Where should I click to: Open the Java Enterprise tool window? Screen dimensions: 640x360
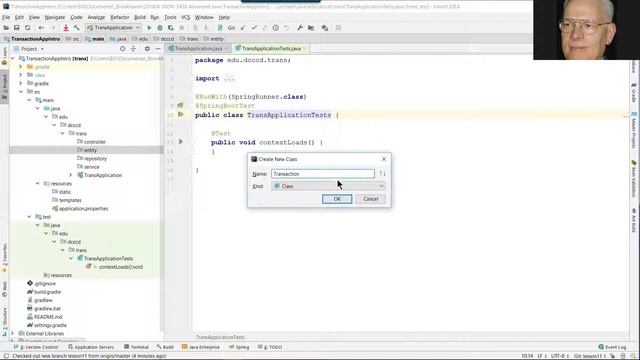pyautogui.click(x=201, y=347)
